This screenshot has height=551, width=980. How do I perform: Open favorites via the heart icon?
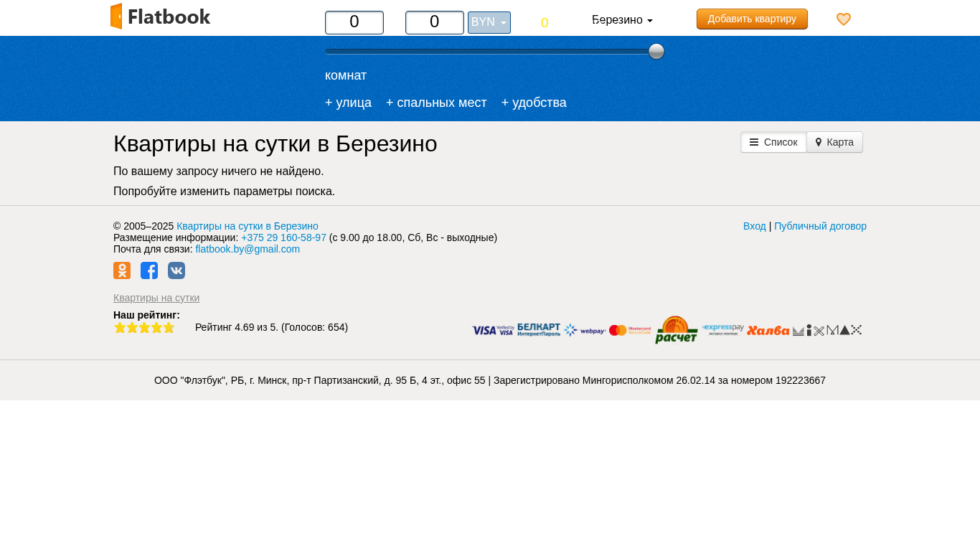(x=844, y=19)
